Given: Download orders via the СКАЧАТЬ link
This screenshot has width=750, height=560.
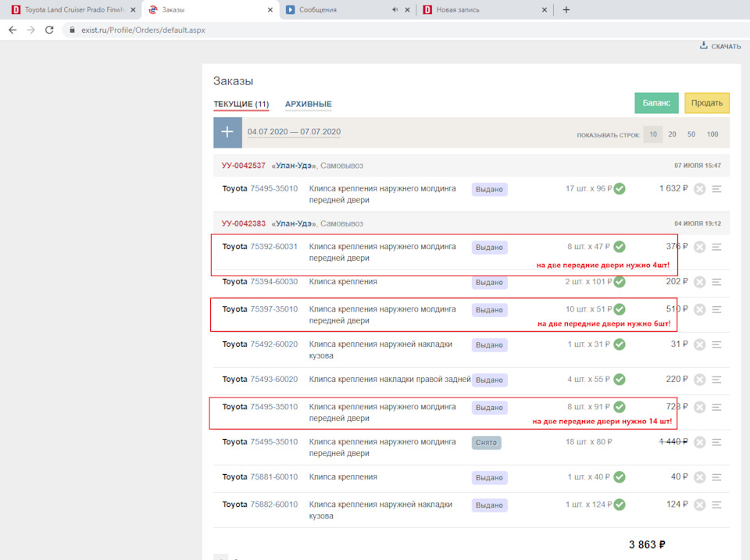Looking at the screenshot, I should (720, 46).
